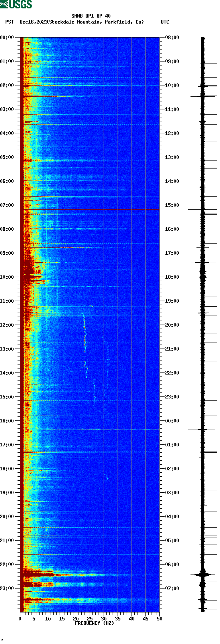Click the 'FREQUENCY (HZ)' axis label

(94, 623)
